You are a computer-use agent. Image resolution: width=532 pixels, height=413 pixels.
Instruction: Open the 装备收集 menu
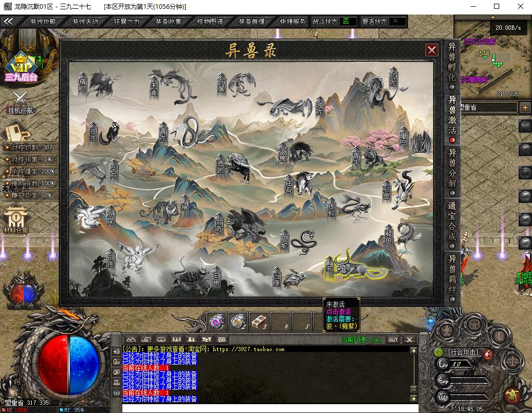(x=168, y=22)
